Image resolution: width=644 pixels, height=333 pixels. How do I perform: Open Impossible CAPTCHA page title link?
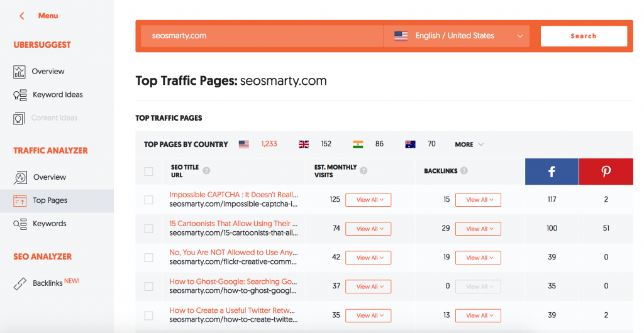[x=234, y=195]
